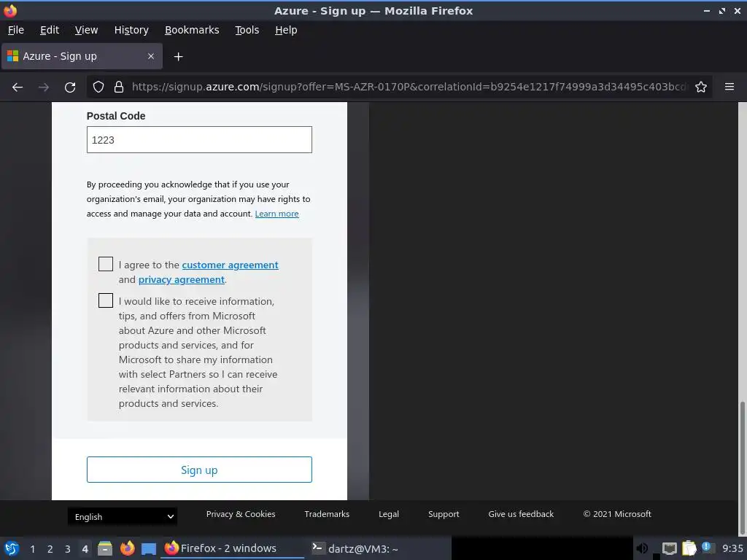Select the Azure - Sign up tab
The height and width of the screenshot is (560, 747).
click(x=82, y=56)
